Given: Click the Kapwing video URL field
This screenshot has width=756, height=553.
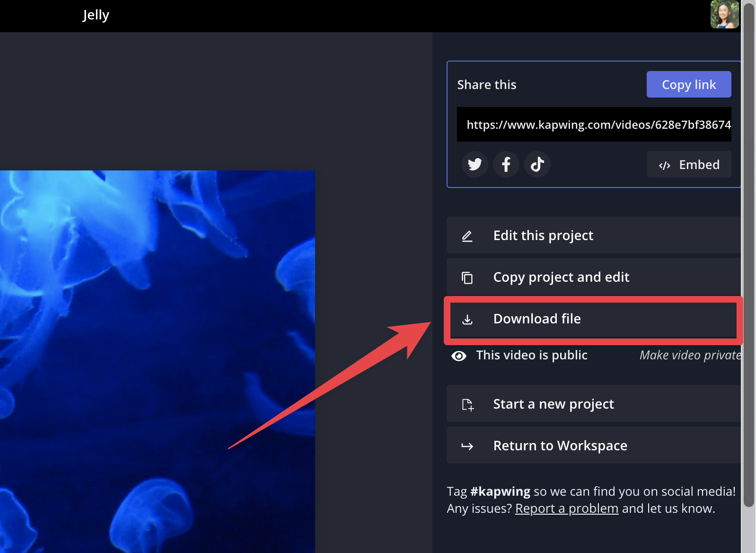Looking at the screenshot, I should pos(594,125).
